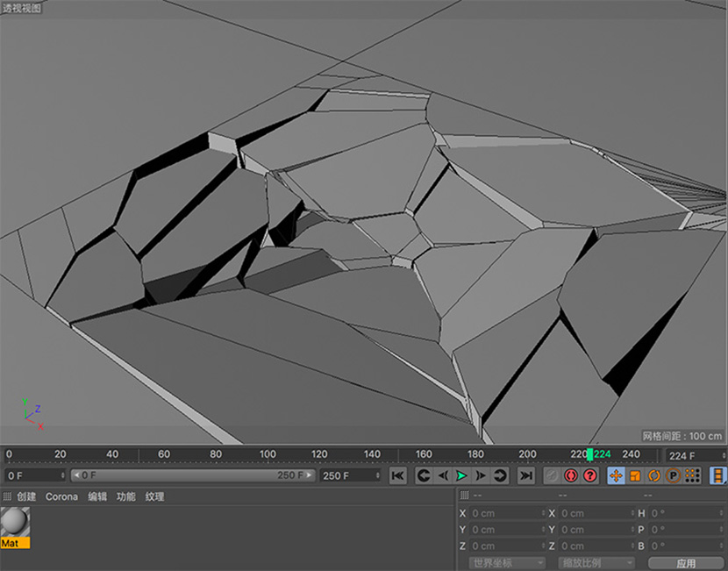
Task: Click the preview range left arrow handle
Action: 76,475
